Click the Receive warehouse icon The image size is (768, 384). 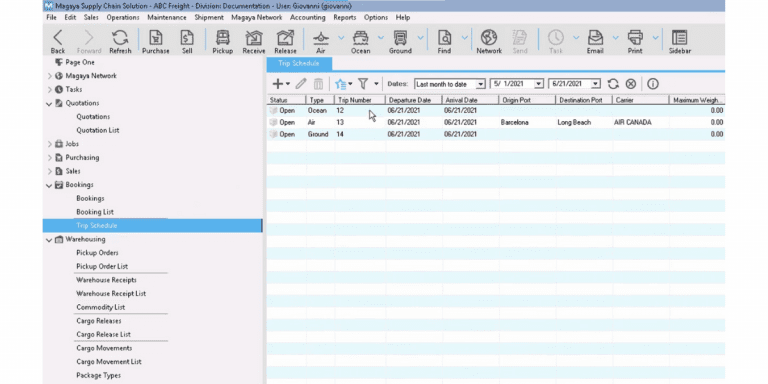point(254,41)
